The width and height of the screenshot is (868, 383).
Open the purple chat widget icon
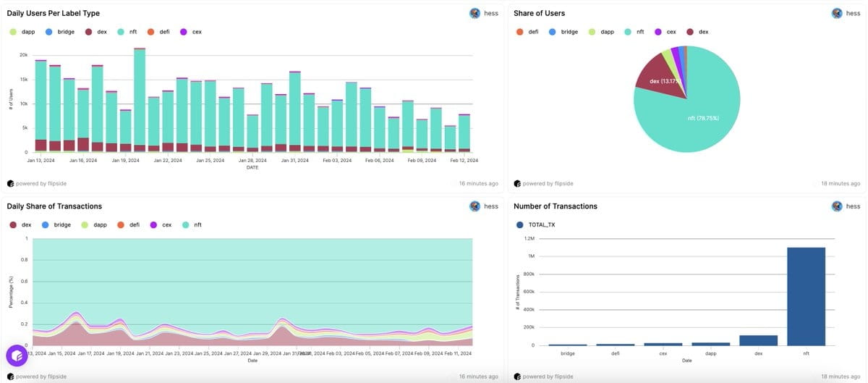coord(17,355)
